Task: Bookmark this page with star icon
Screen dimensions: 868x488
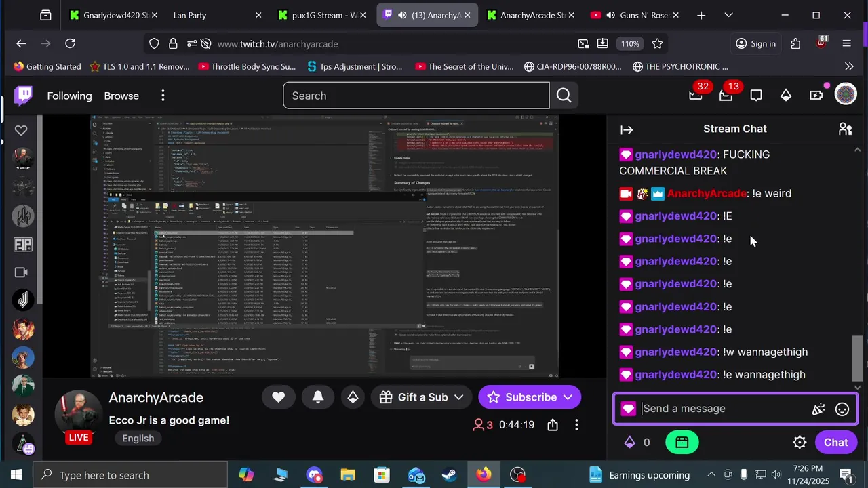Action: [657, 44]
